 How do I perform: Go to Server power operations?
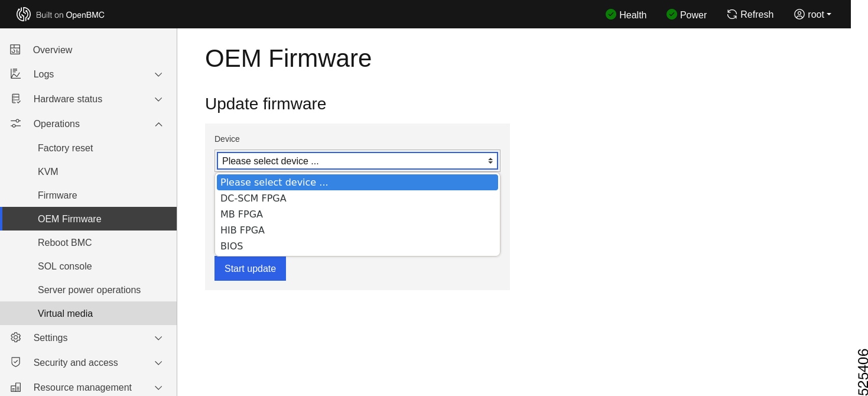pos(89,290)
